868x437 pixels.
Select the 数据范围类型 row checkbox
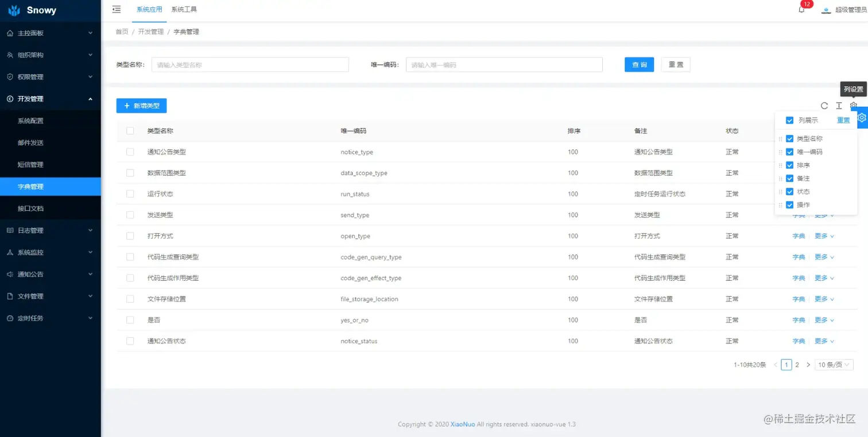pyautogui.click(x=130, y=173)
